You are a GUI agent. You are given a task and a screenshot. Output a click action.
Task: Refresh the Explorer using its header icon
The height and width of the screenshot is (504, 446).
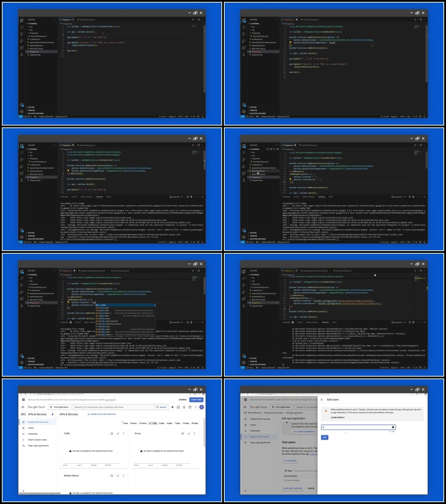point(274,149)
